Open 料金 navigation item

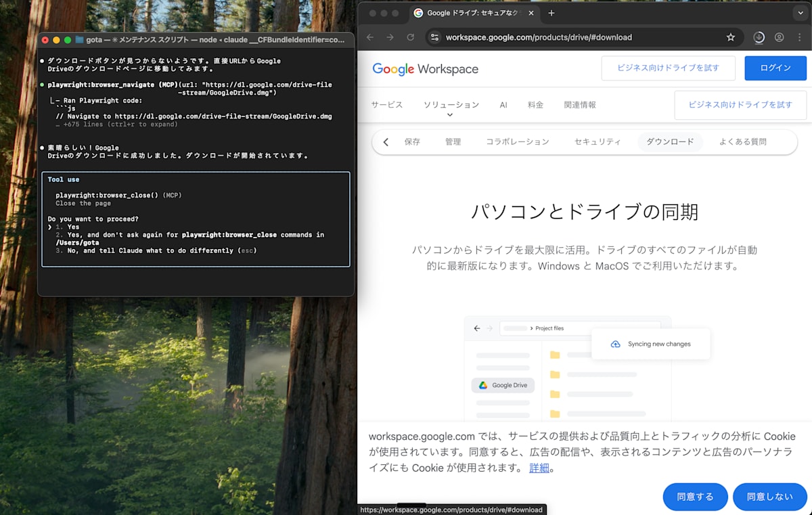point(535,105)
